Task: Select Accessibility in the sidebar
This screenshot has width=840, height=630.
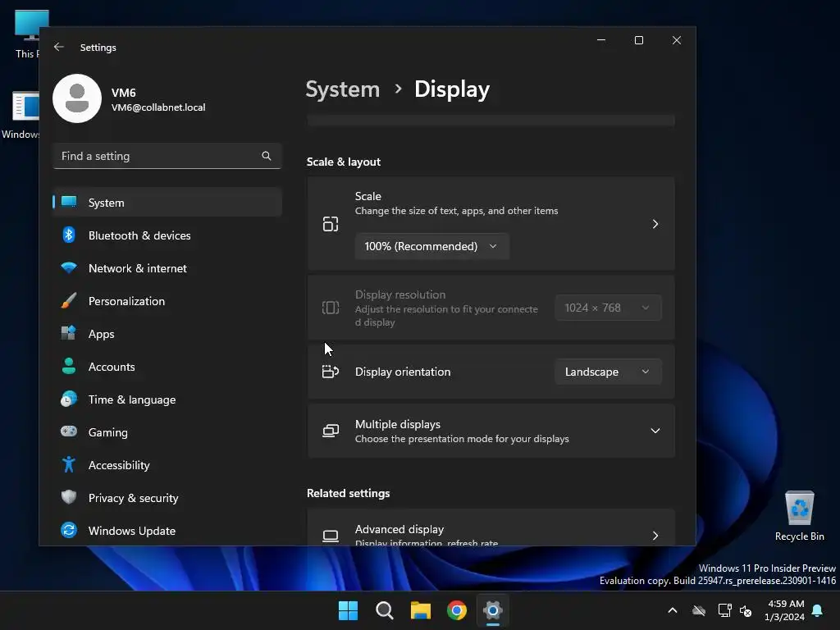Action: click(x=167, y=464)
